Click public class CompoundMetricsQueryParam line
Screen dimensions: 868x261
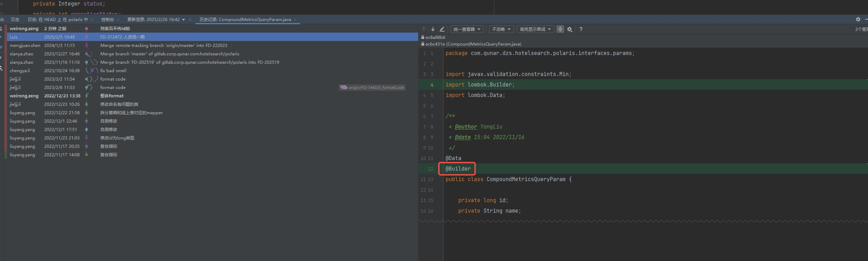tap(508, 179)
